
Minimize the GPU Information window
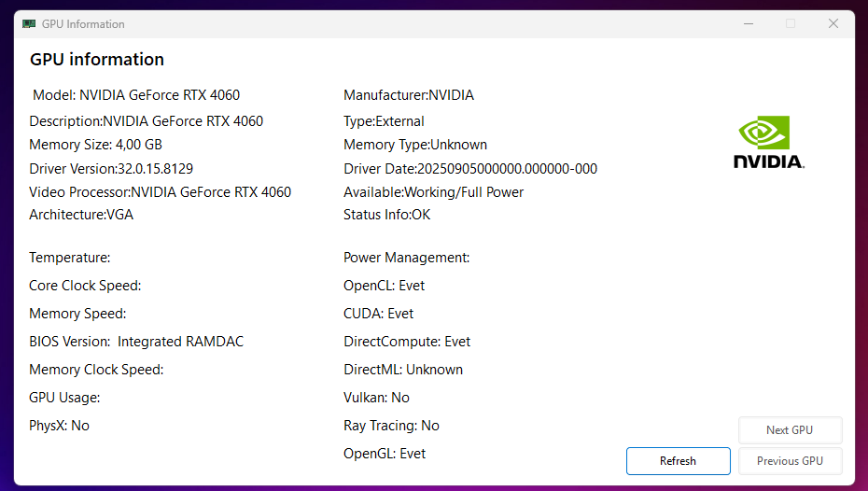pyautogui.click(x=749, y=23)
